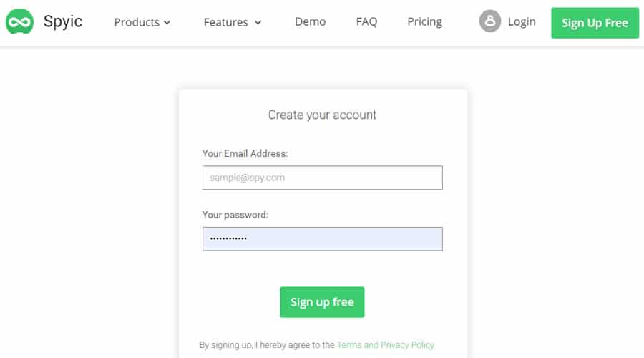Go to the Demo page
The height and width of the screenshot is (358, 644).
tap(310, 21)
